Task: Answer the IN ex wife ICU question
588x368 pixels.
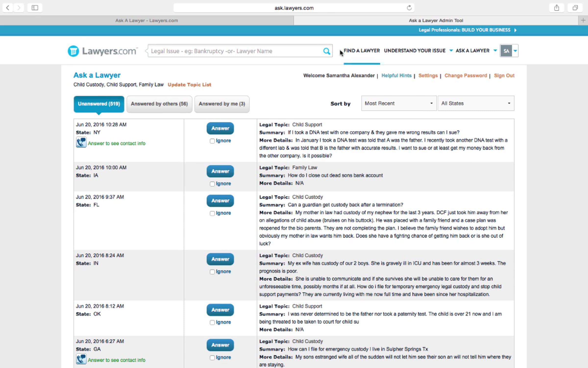Action: click(x=220, y=259)
